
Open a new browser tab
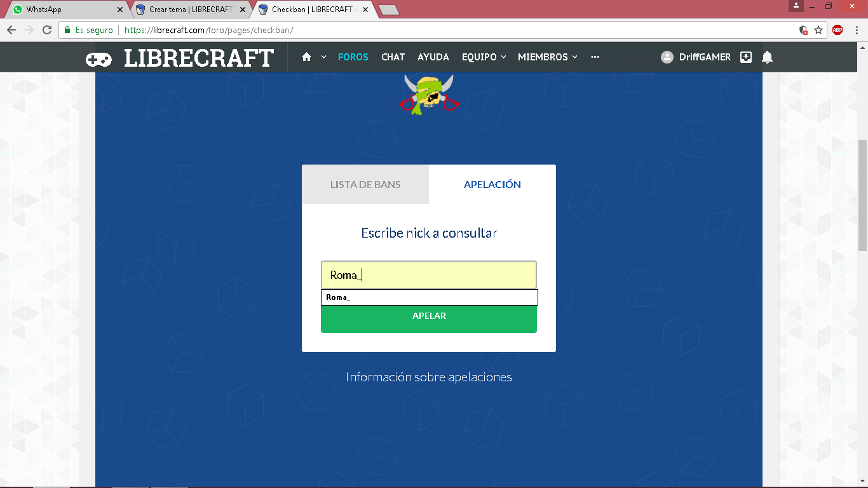click(x=388, y=10)
